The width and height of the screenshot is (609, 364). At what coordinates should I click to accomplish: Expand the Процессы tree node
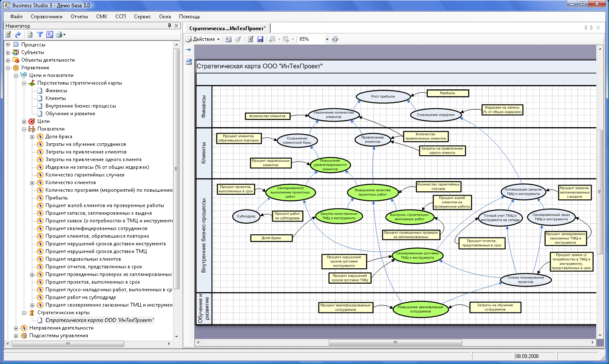[x=8, y=45]
